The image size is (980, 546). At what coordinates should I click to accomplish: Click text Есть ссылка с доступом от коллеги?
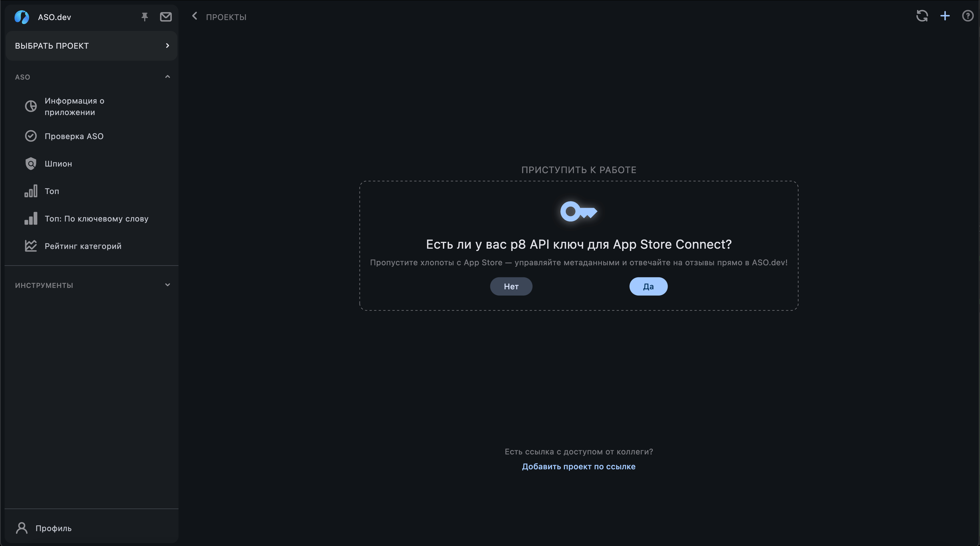tap(579, 452)
